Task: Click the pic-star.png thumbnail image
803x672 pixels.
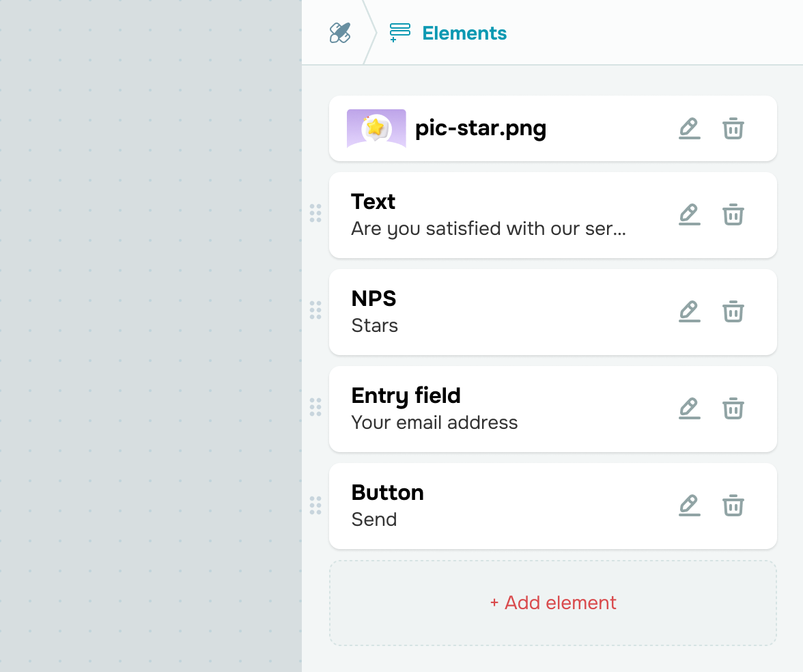Action: [376, 128]
